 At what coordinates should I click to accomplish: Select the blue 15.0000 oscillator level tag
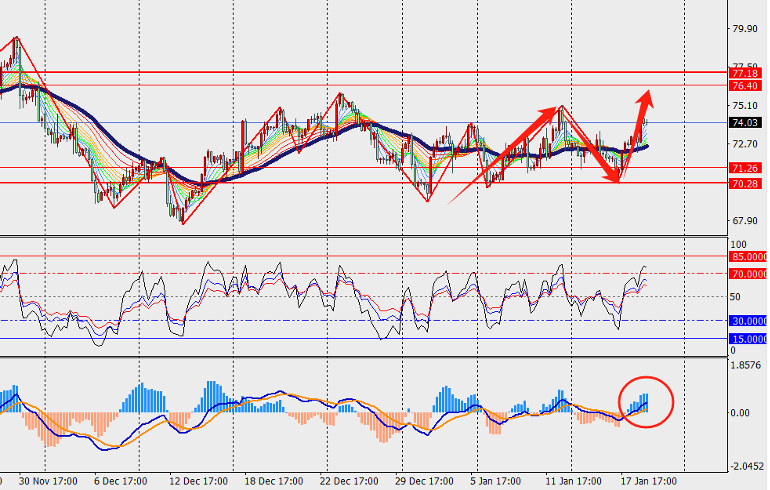point(748,339)
